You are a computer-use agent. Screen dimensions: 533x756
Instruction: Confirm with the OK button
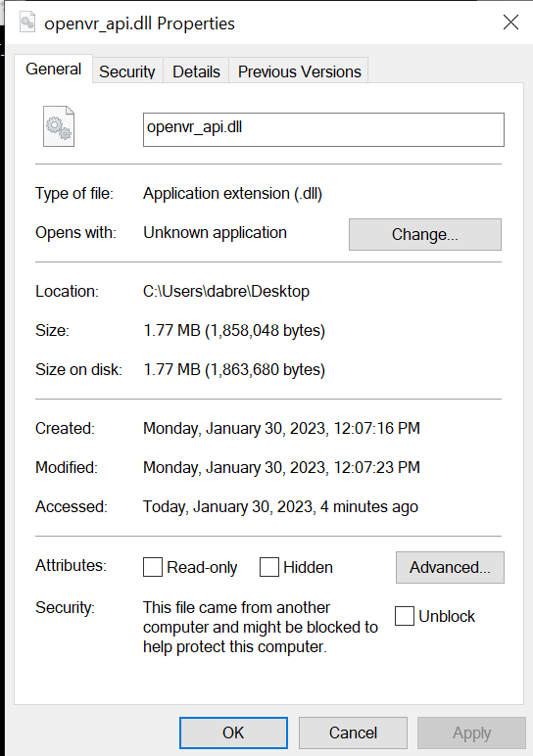[233, 732]
